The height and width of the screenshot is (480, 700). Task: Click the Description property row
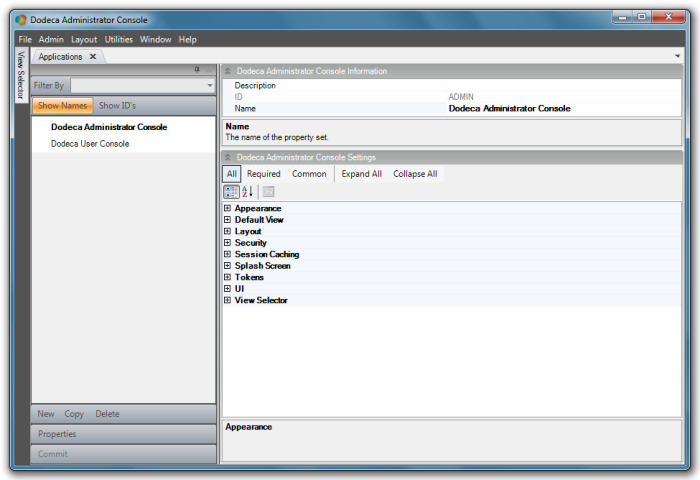click(x=452, y=85)
